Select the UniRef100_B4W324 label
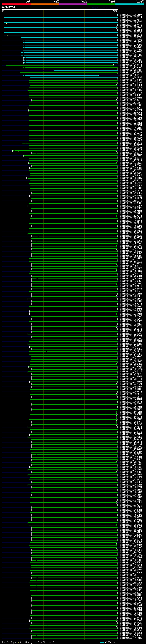This screenshot has height=644, width=146. pyautogui.click(x=131, y=110)
